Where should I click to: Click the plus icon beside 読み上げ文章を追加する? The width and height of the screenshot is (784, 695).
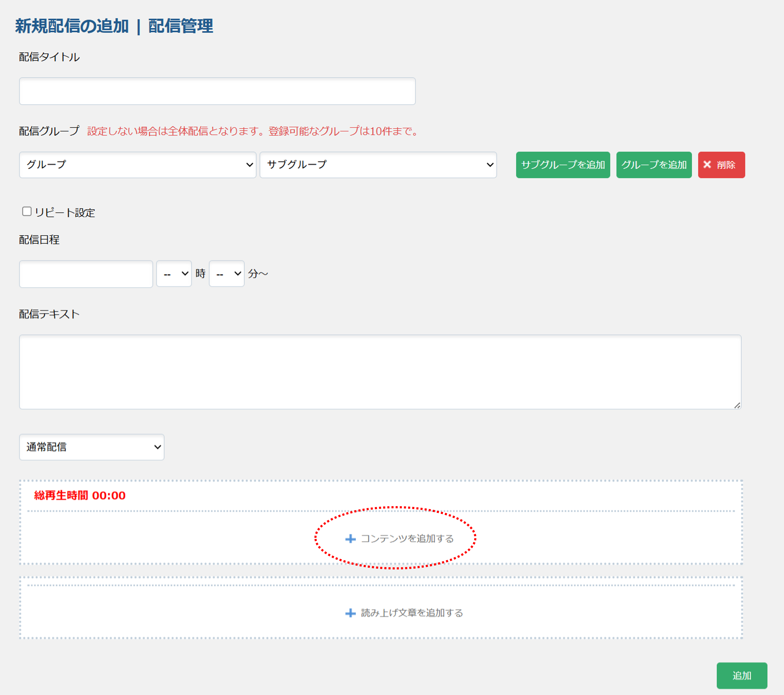pyautogui.click(x=350, y=613)
